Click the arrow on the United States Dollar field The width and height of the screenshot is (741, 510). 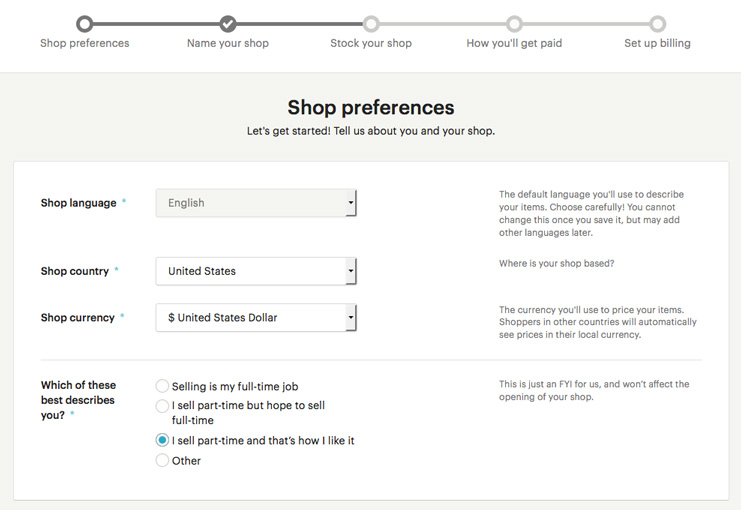[351, 317]
